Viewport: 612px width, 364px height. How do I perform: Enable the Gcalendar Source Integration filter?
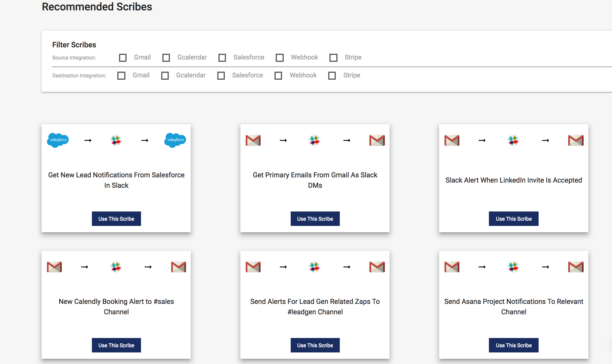(x=166, y=58)
